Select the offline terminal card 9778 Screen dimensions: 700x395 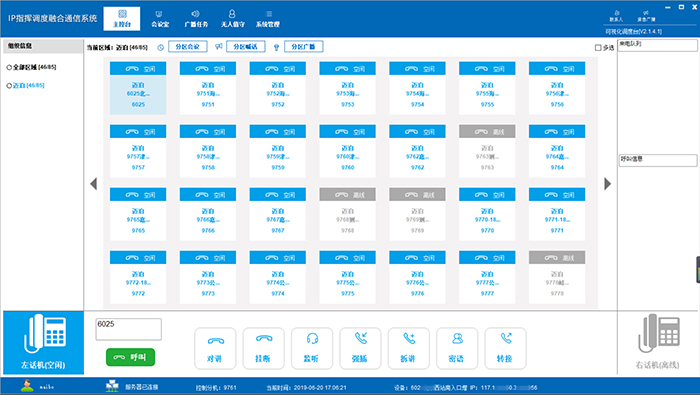[x=557, y=277]
